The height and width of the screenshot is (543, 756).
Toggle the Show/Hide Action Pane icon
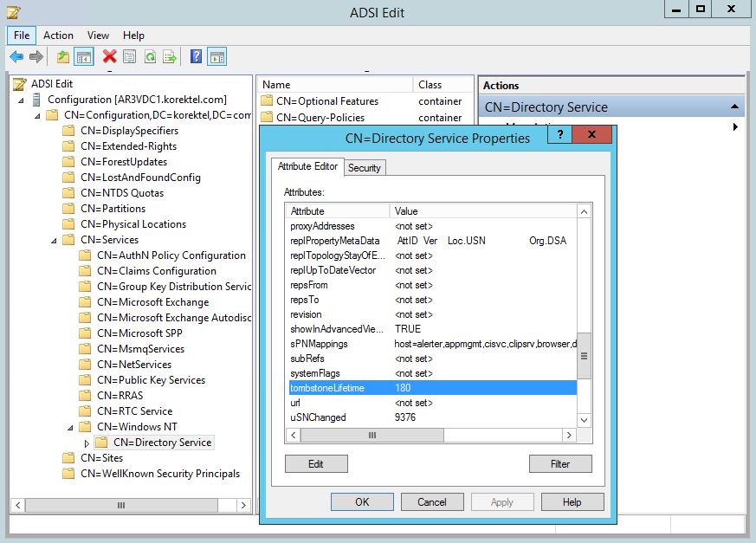pos(216,57)
